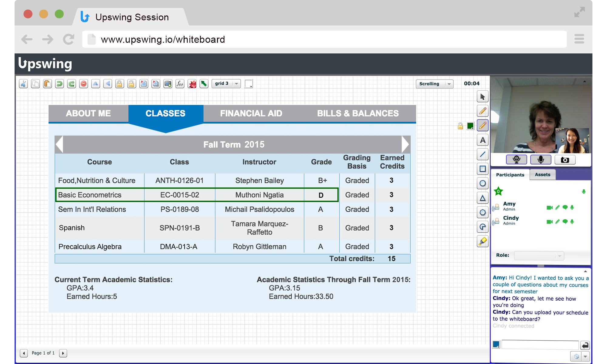607x364 pixels.
Task: Click the open padlock unlock toolbar icon
Action: pyautogui.click(x=131, y=84)
